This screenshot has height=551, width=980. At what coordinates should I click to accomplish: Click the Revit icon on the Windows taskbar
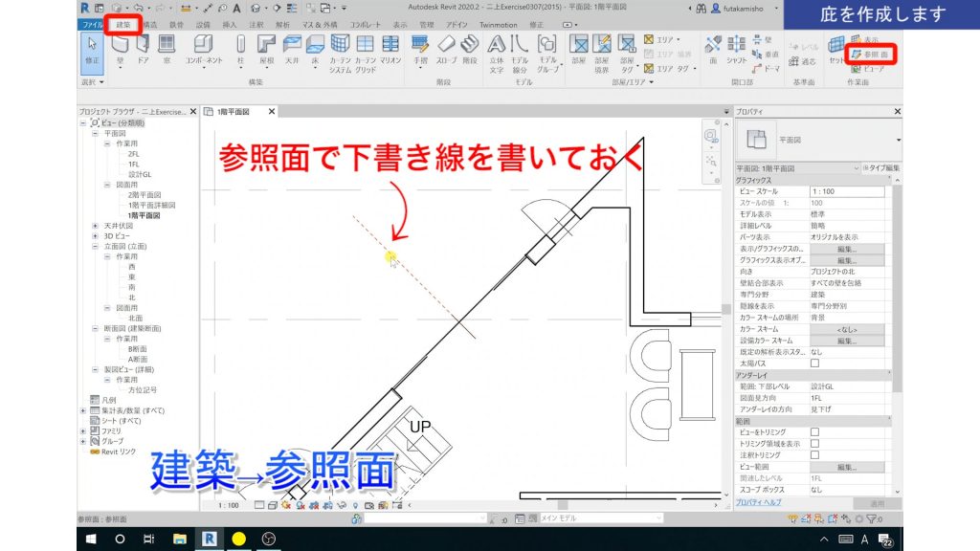208,540
